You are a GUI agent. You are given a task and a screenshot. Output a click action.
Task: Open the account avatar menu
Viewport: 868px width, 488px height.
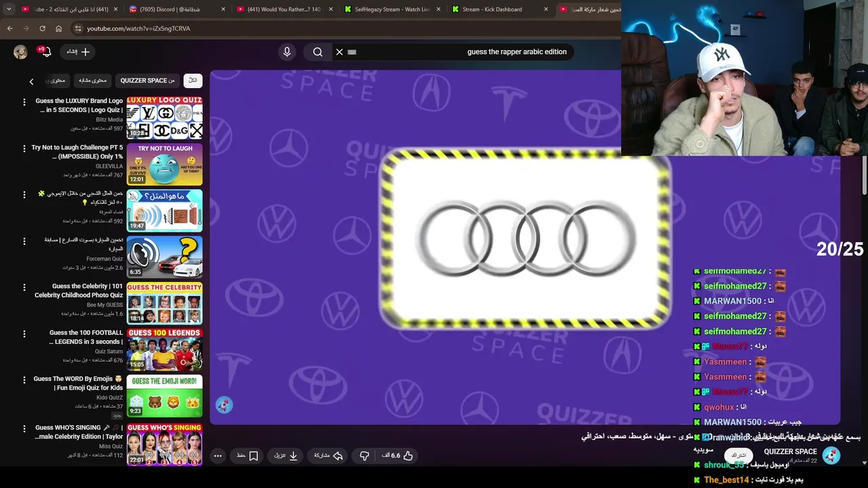click(20, 52)
